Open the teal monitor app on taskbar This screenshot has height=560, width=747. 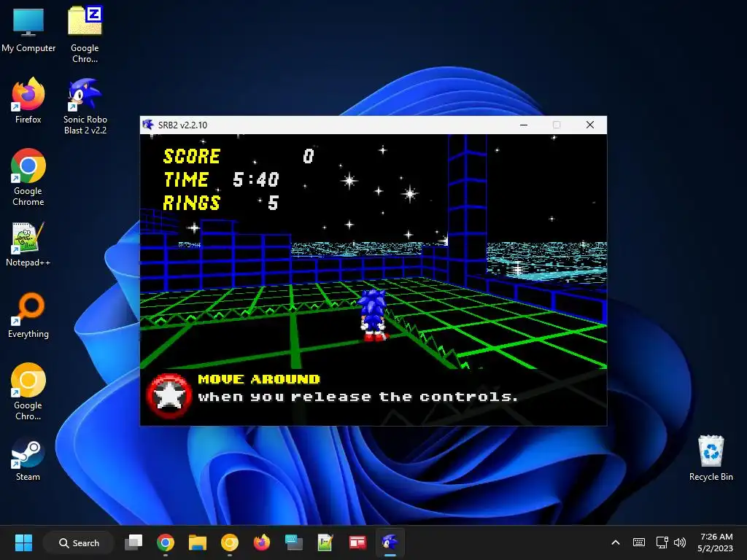(293, 542)
